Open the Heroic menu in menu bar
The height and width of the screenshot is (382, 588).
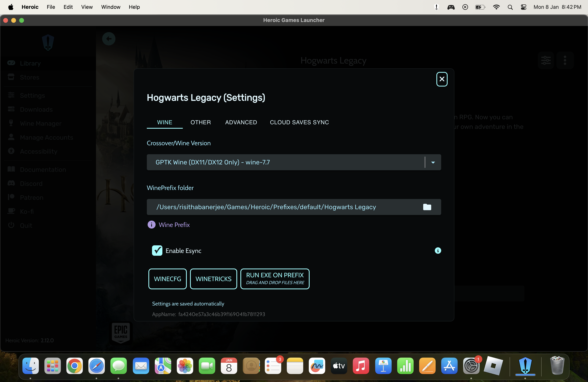tap(30, 7)
